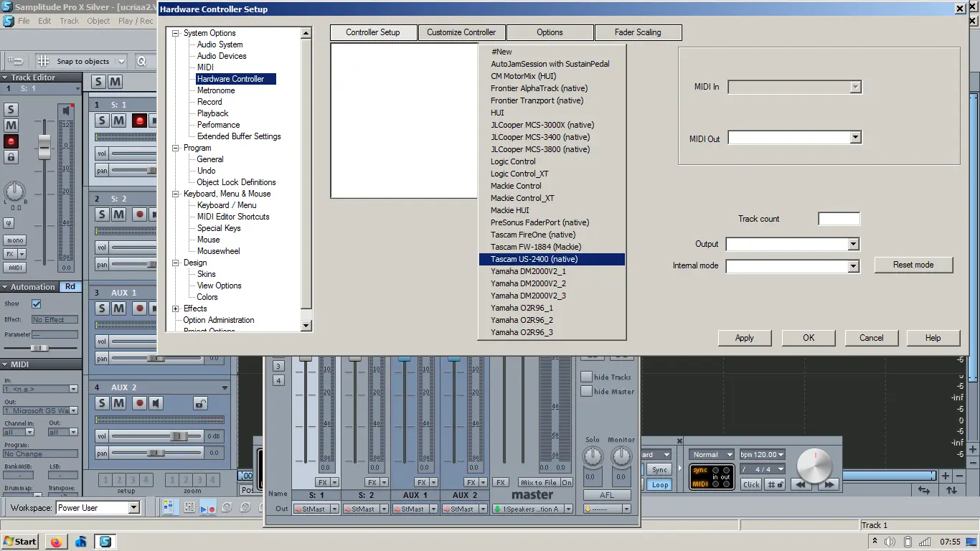Arm record on track S: 1
The image size is (980, 551).
139,121
